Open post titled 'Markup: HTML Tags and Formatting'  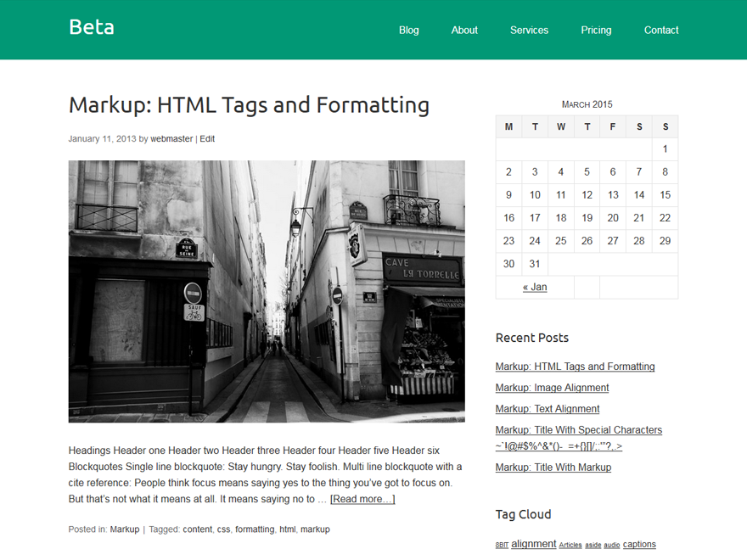coord(249,105)
